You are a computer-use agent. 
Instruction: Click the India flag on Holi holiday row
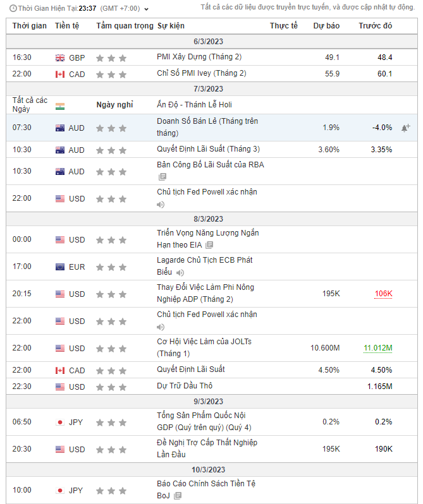point(60,106)
